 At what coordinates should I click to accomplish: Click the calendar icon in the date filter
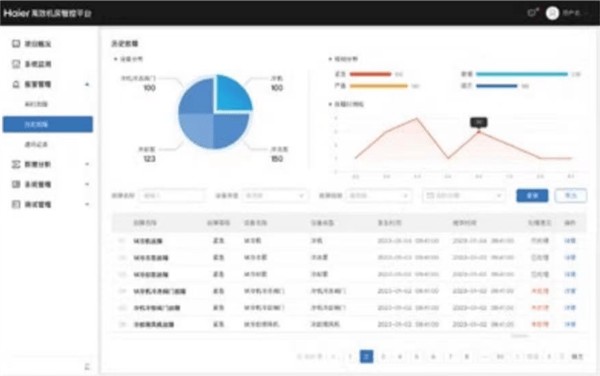tap(430, 195)
